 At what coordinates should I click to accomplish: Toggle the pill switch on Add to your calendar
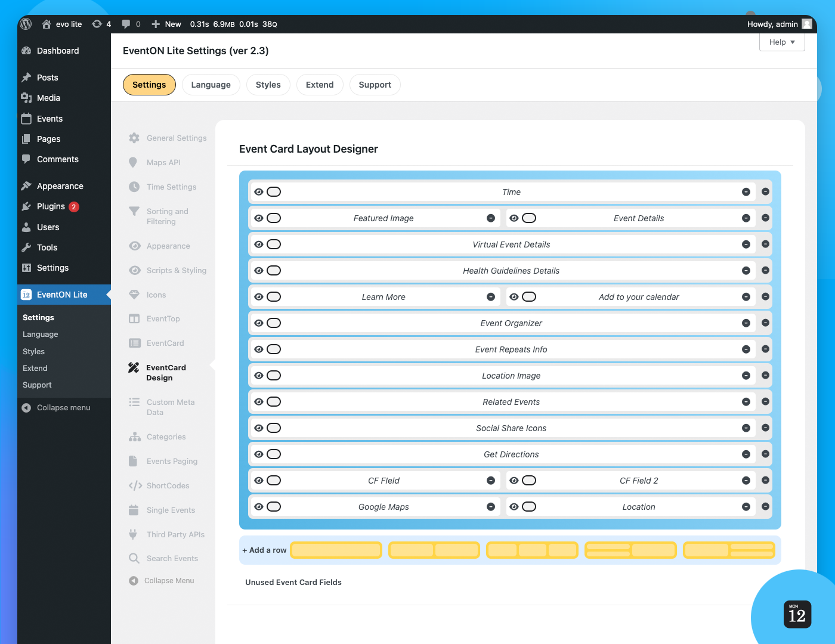point(529,297)
